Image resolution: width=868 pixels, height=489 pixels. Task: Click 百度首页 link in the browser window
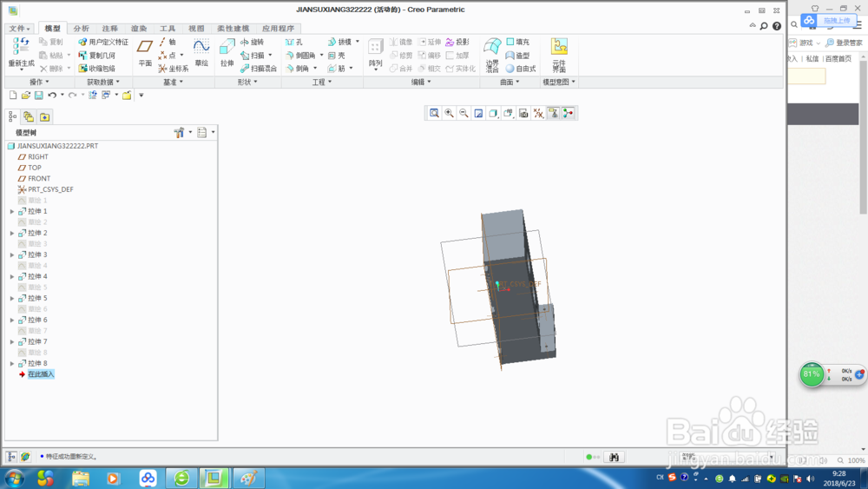tap(838, 59)
